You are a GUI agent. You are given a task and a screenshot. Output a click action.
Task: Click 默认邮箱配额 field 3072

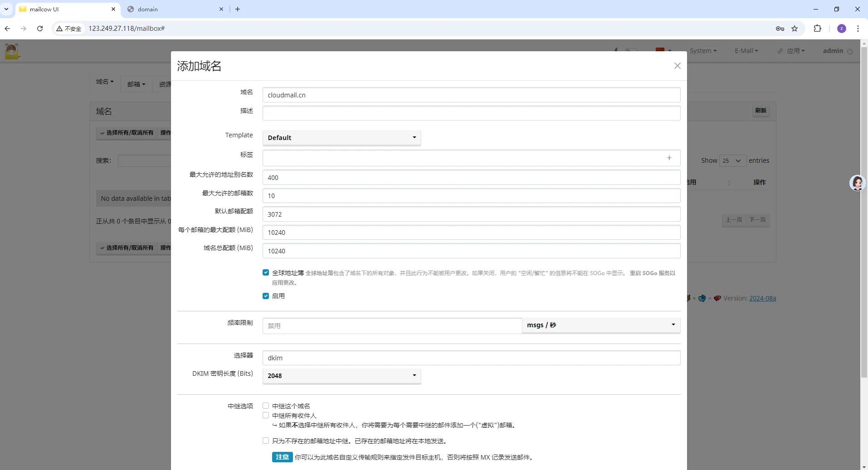tap(471, 214)
